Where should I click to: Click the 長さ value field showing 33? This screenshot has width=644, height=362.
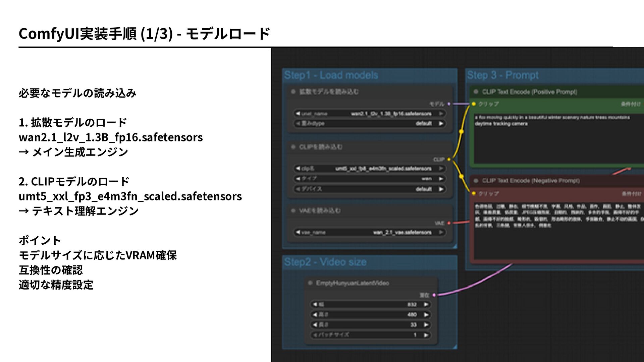click(x=371, y=325)
